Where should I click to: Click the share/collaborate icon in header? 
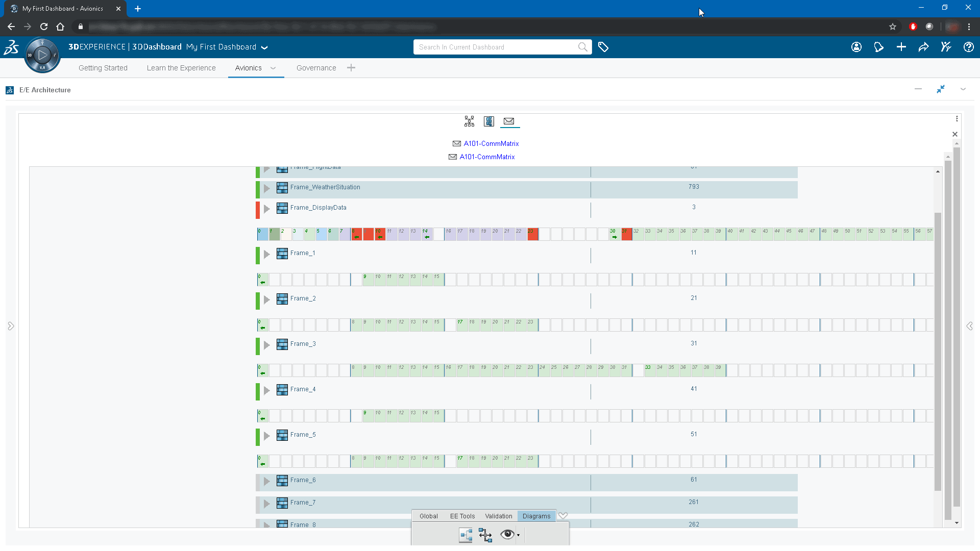(x=925, y=47)
